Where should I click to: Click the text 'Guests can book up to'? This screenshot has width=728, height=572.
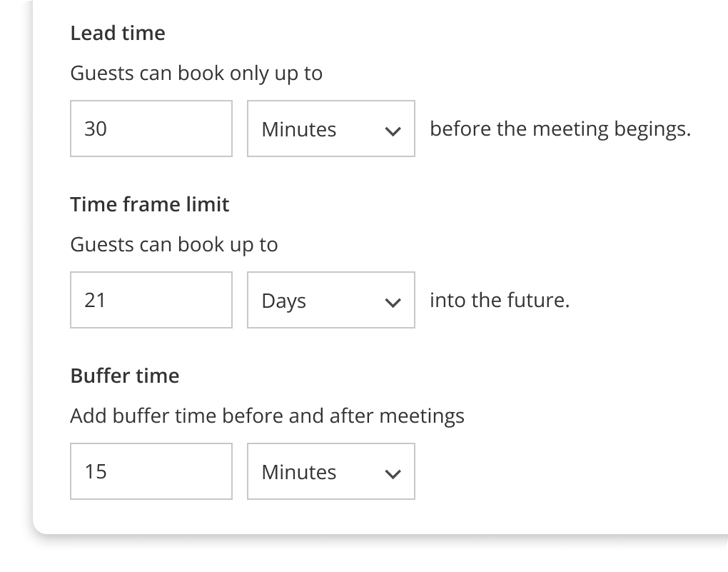tap(174, 244)
